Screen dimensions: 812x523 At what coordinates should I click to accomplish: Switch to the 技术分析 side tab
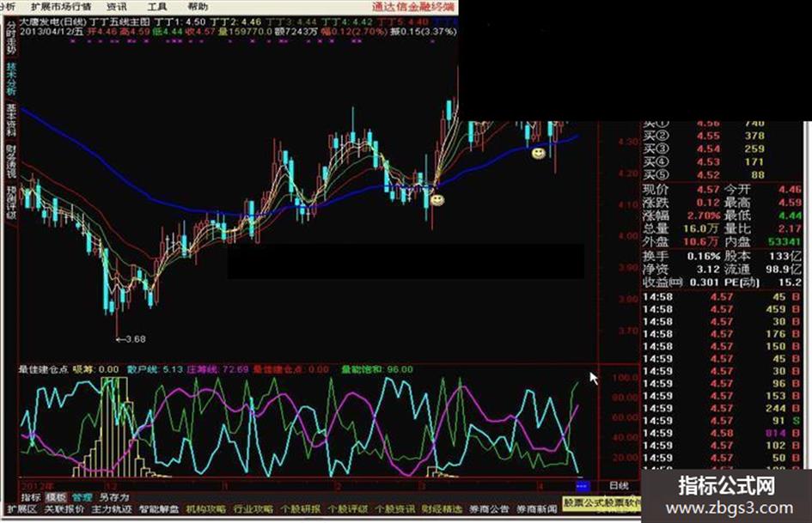click(11, 79)
